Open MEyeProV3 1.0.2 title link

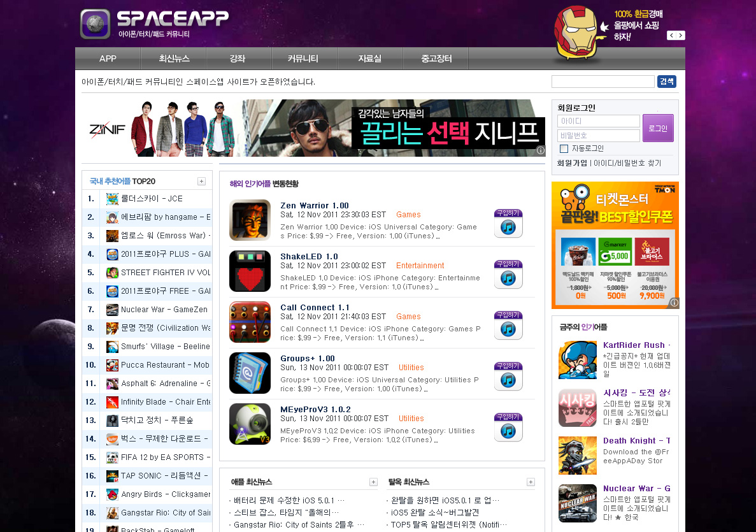point(315,410)
